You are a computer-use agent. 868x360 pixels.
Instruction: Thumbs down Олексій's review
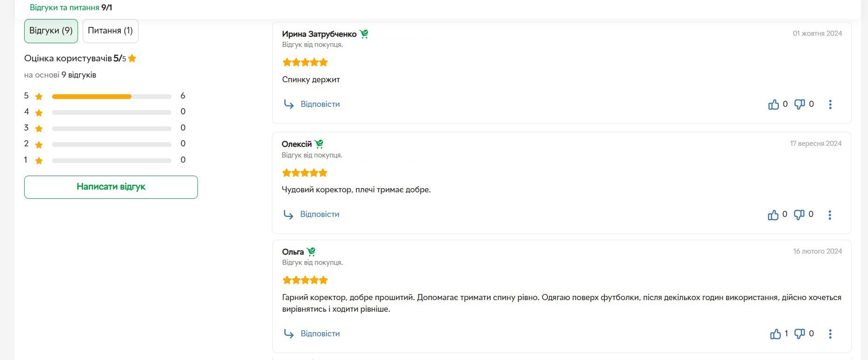799,215
